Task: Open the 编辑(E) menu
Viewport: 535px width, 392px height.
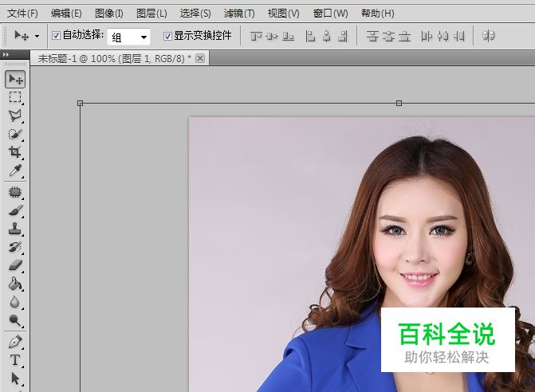Action: coord(66,14)
